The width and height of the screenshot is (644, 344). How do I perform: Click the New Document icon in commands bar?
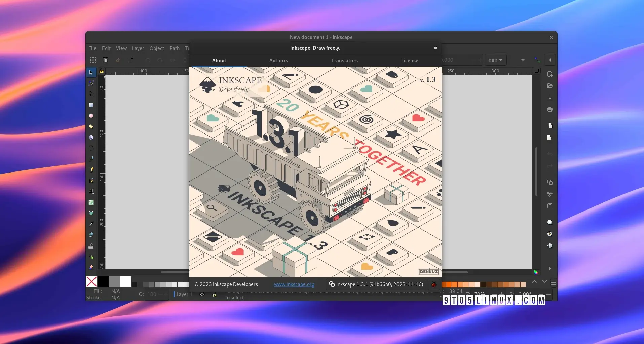pos(550,74)
